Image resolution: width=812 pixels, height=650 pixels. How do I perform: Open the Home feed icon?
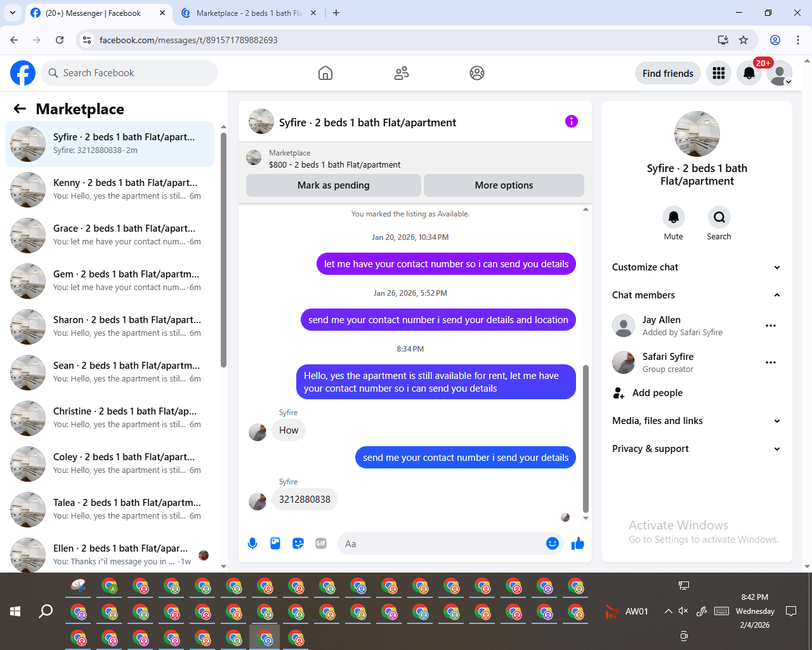pyautogui.click(x=325, y=73)
